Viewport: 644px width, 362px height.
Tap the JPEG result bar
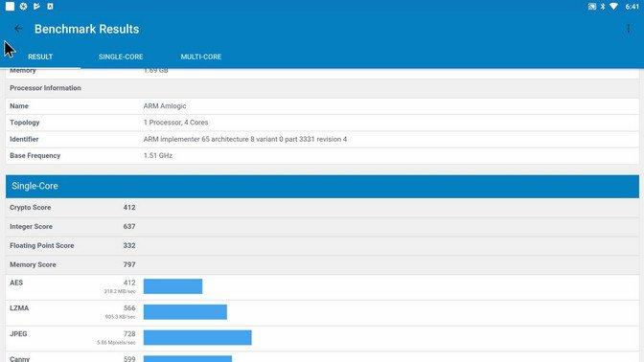(197, 337)
